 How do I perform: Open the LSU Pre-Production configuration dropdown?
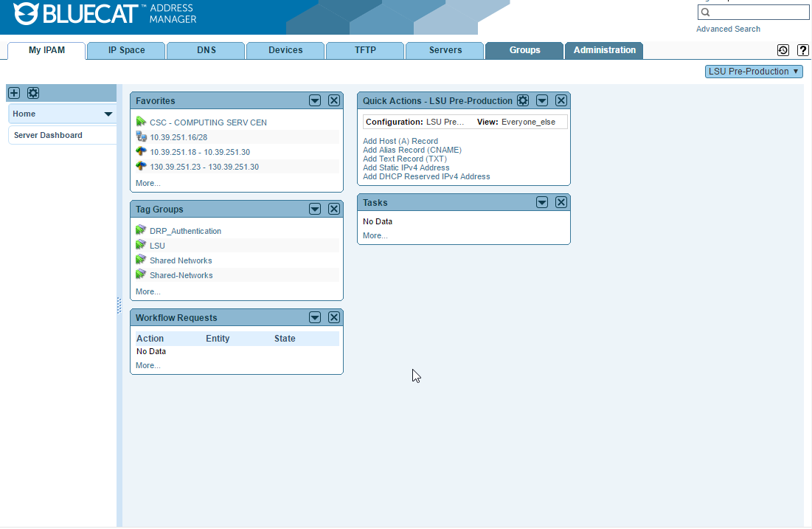click(754, 72)
